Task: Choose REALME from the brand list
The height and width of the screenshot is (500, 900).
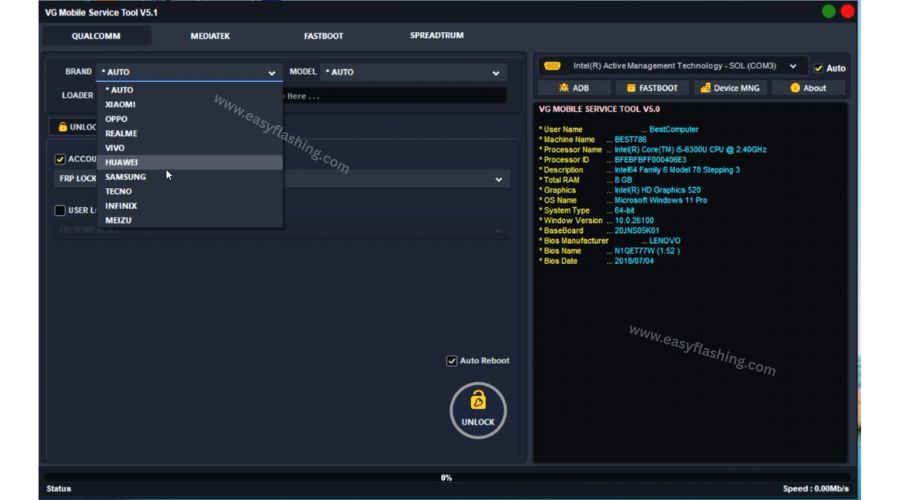Action: click(x=189, y=133)
